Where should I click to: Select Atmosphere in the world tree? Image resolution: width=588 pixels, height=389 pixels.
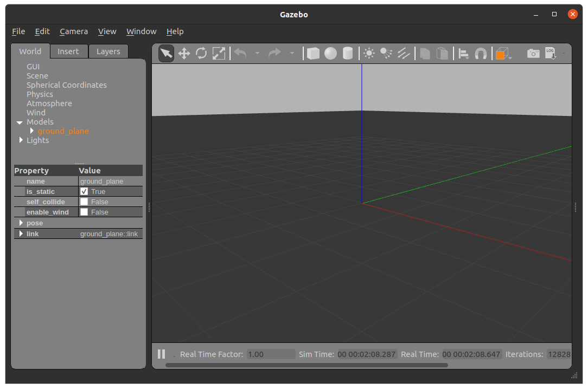point(49,103)
